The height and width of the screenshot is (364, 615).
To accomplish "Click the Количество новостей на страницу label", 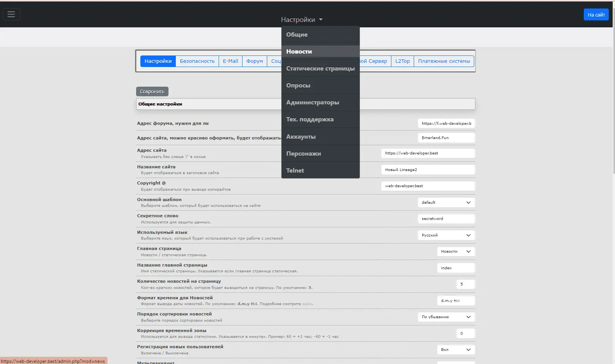I will 179,281.
